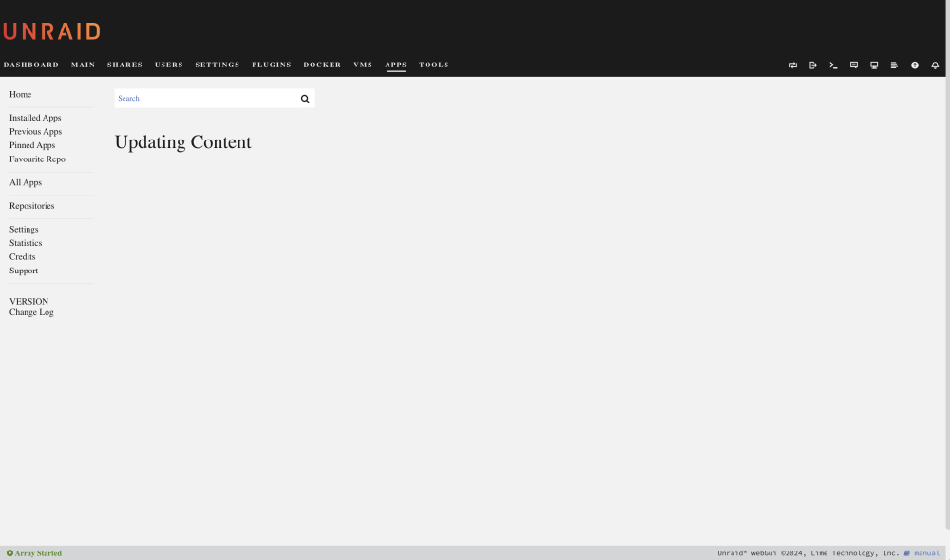The height and width of the screenshot is (560, 950).
Task: Open the Plugins tab
Action: pos(272,65)
